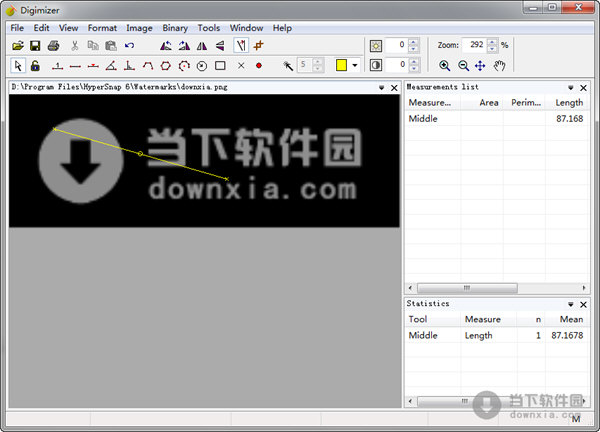
Task: Select the unit calibration tool
Action: [57, 66]
